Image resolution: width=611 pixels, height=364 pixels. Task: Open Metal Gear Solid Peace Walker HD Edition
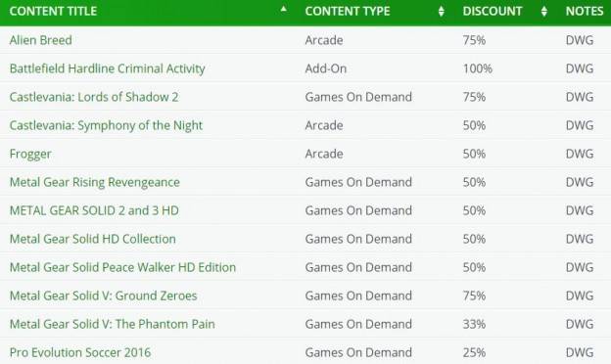click(122, 267)
